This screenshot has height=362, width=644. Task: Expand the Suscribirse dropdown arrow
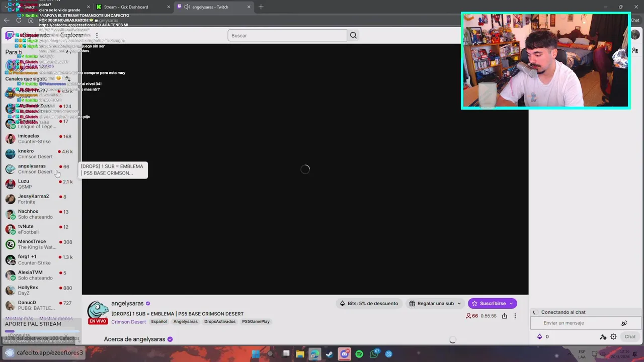[511, 303]
